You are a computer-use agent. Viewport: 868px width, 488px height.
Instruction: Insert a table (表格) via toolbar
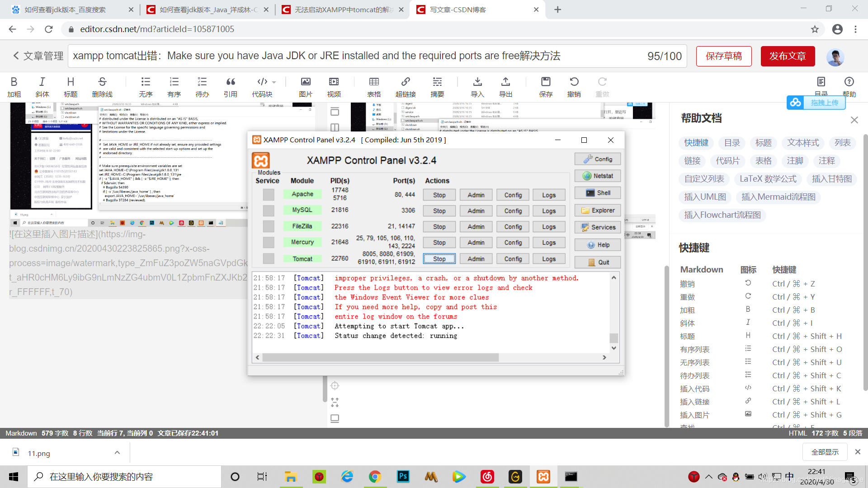coord(374,87)
